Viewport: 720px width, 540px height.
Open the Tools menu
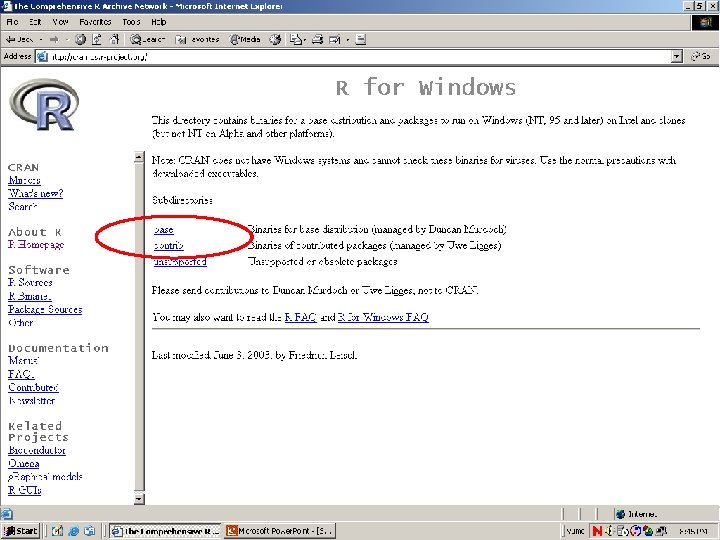tap(131, 22)
